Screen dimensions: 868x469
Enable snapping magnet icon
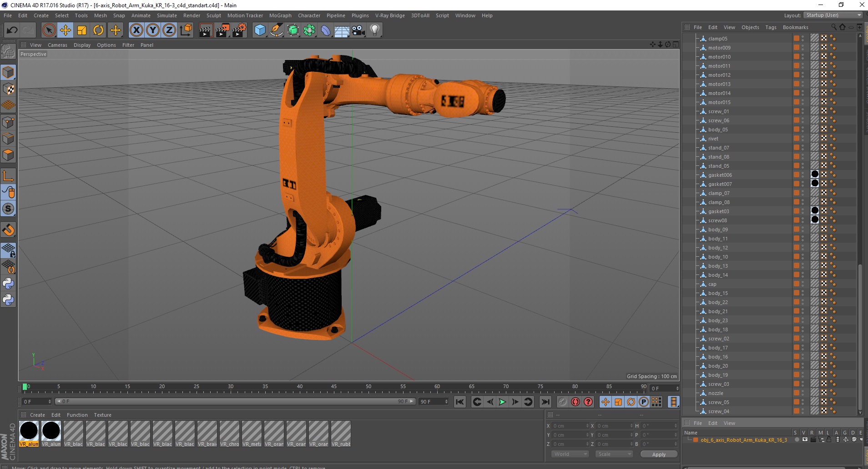[8, 230]
